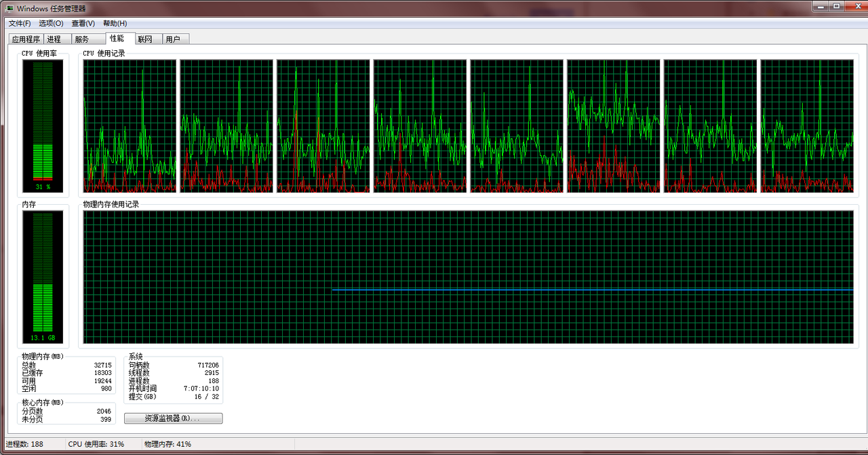
Task: Click the eighth CPU core history graph
Action: pos(807,126)
